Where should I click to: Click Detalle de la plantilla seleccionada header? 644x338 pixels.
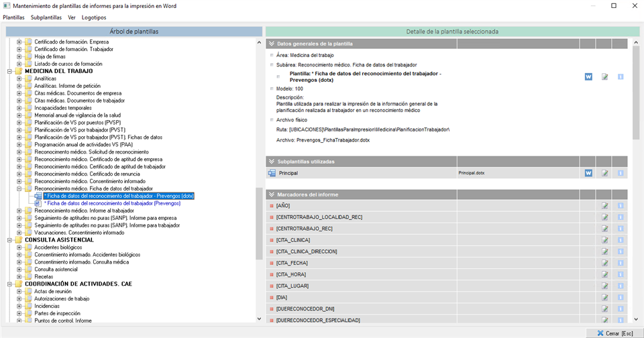(452, 32)
